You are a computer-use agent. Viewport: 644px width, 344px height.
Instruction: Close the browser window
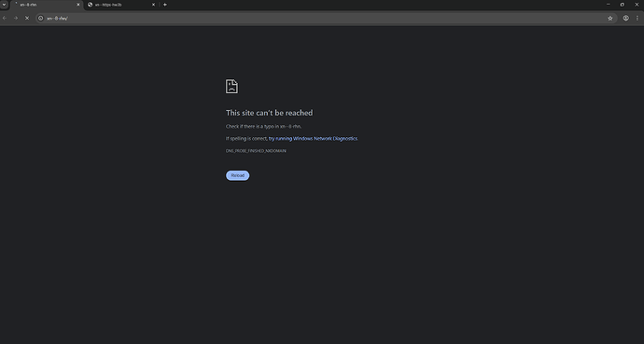click(637, 5)
